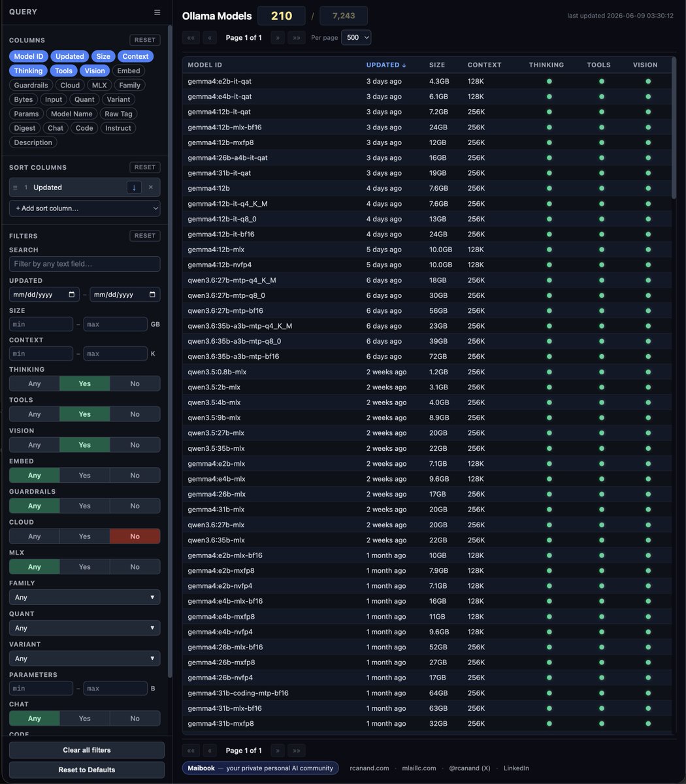Focus the Search filter text field

tap(85, 264)
